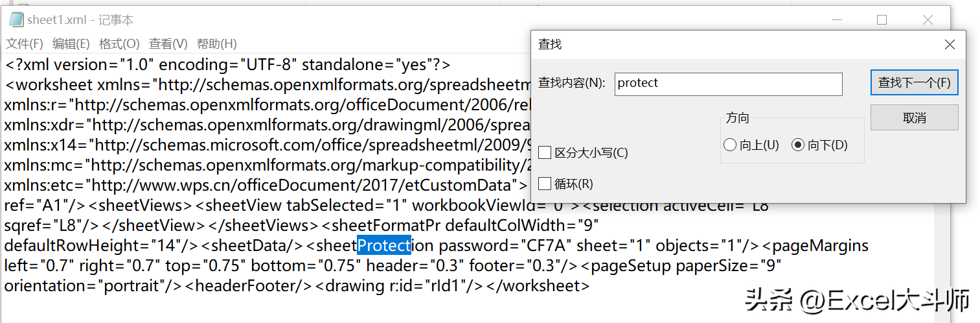Open the 格式(O) menu

point(119,44)
